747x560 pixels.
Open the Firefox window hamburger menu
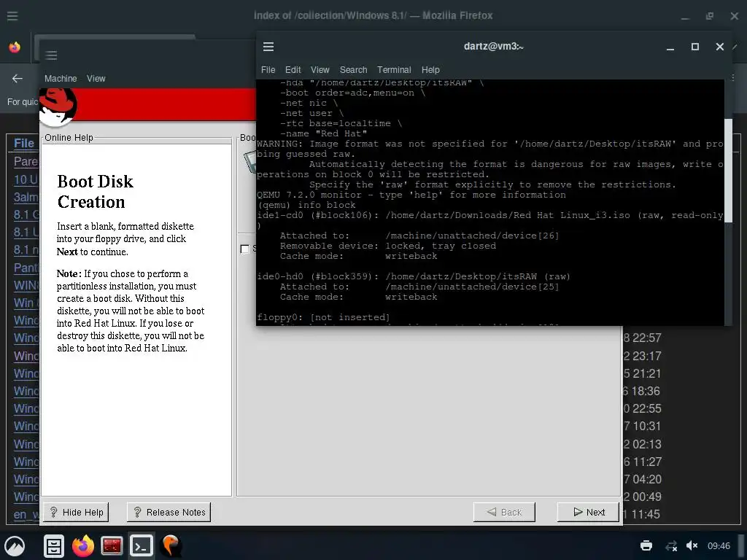12,16
